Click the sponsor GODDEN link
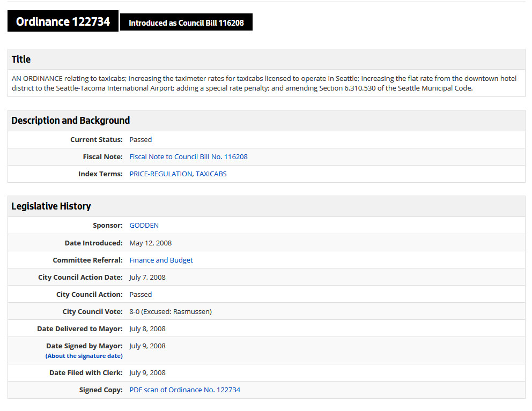The image size is (532, 411). pyautogui.click(x=144, y=225)
